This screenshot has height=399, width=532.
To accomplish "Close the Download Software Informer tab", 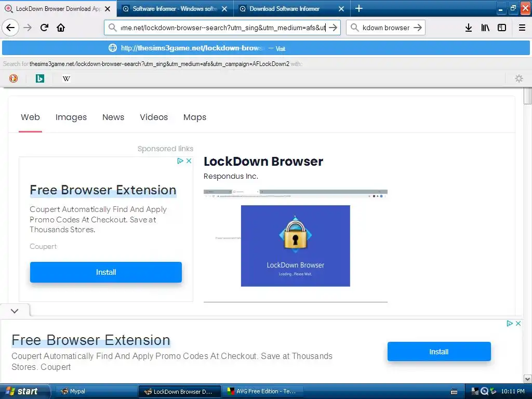I will pyautogui.click(x=341, y=9).
